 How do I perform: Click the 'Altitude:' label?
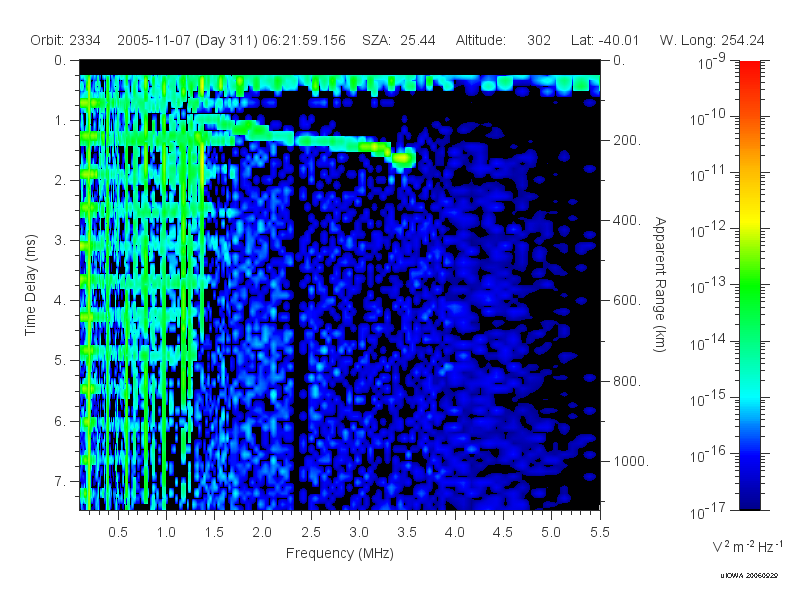tap(481, 40)
